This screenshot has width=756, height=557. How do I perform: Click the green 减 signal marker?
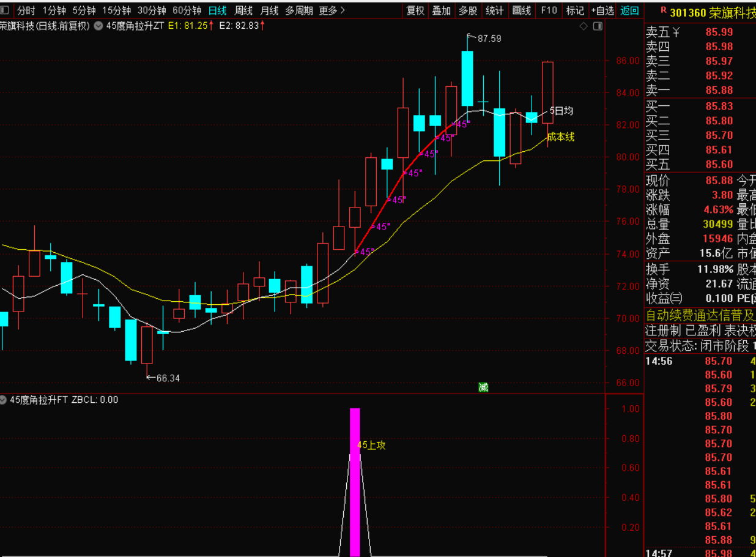483,387
